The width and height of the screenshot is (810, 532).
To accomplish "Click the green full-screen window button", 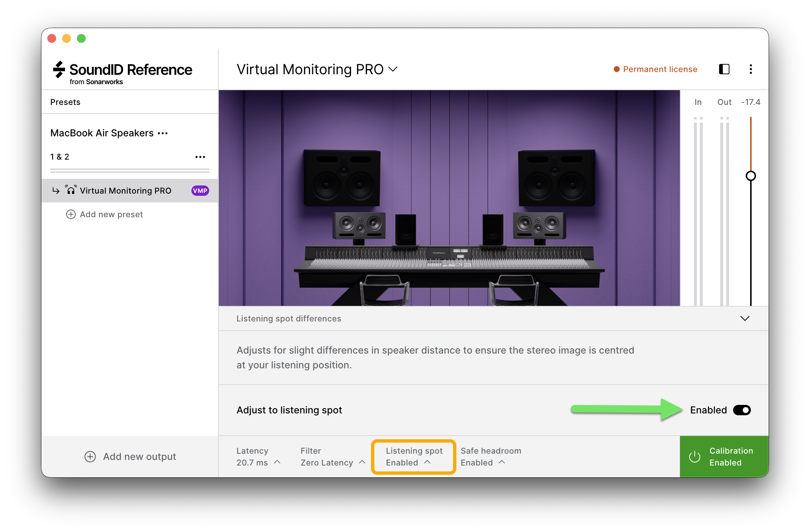I will click(x=81, y=38).
